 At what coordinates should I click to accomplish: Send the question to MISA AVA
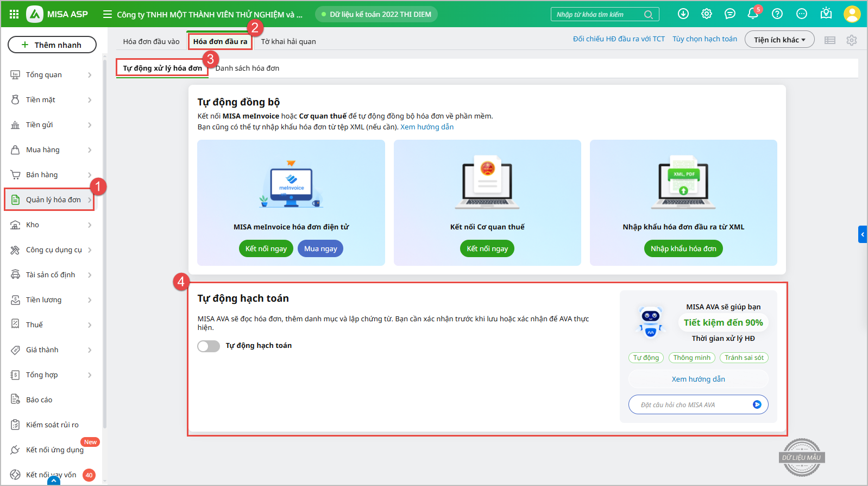point(757,404)
